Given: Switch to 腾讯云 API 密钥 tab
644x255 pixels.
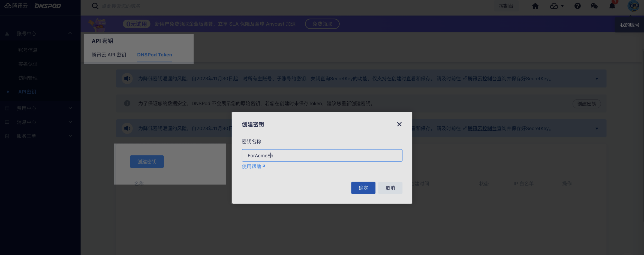Looking at the screenshot, I should 109,55.
